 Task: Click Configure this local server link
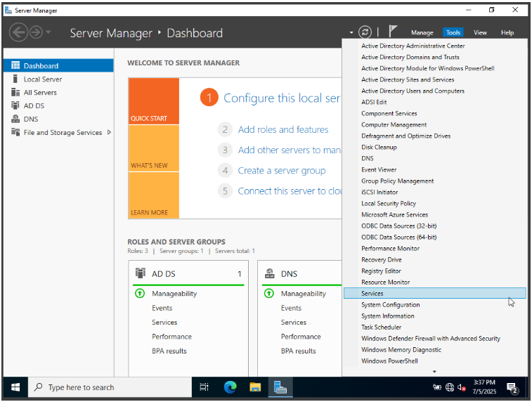click(x=282, y=98)
